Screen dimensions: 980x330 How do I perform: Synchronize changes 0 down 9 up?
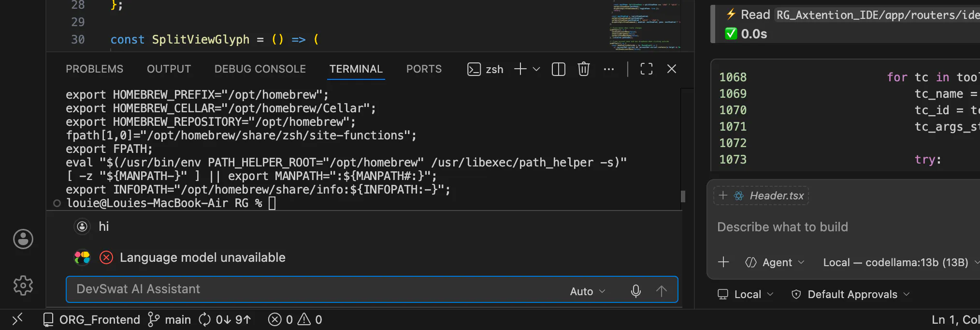coord(225,319)
